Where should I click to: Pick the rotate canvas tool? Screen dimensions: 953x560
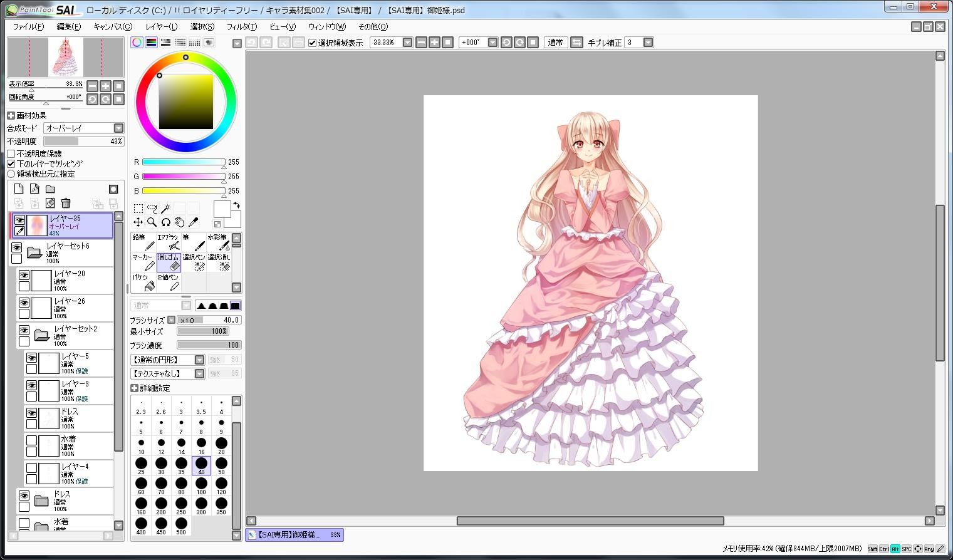tap(165, 222)
